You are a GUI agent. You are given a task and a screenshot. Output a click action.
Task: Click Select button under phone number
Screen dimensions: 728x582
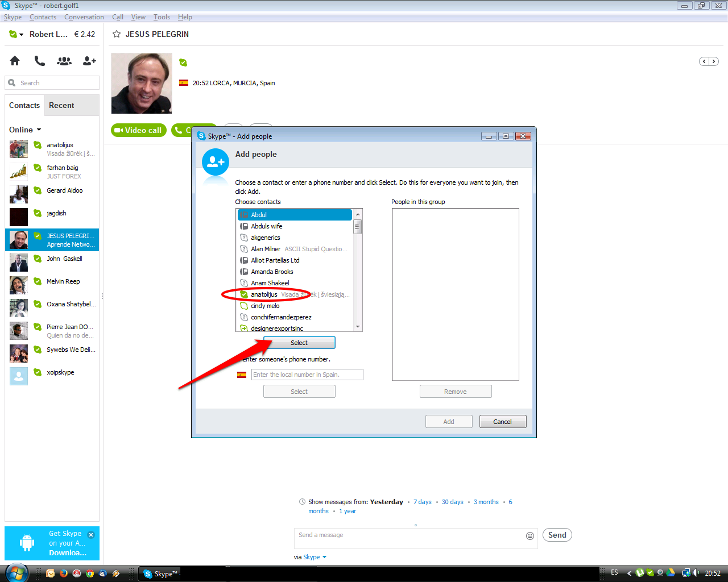point(299,392)
